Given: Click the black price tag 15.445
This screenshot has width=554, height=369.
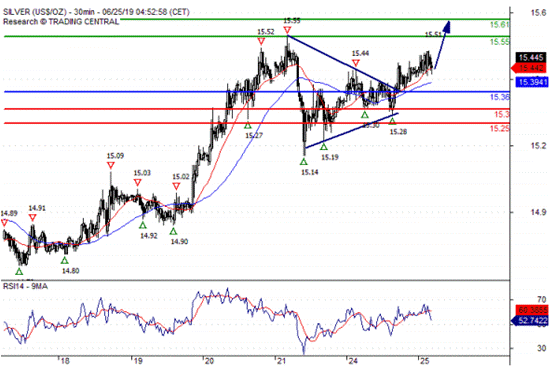Looking at the screenshot, I should coord(531,57).
